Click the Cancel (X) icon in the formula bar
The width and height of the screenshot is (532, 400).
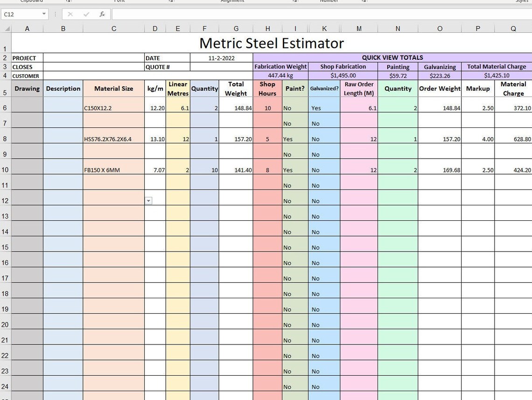[x=70, y=14]
